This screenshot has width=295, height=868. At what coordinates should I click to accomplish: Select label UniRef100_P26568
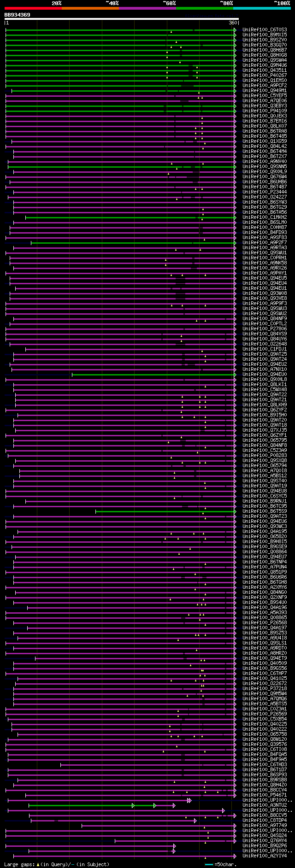click(x=265, y=623)
